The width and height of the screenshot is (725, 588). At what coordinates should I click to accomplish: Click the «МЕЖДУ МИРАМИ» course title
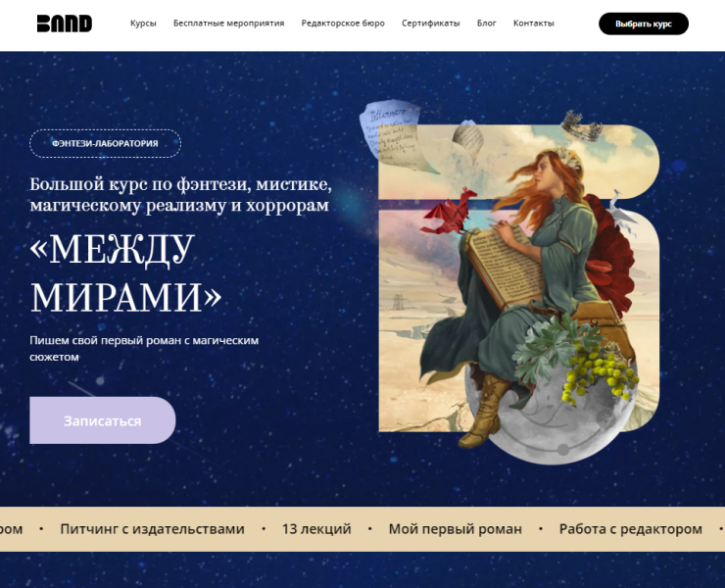(126, 273)
